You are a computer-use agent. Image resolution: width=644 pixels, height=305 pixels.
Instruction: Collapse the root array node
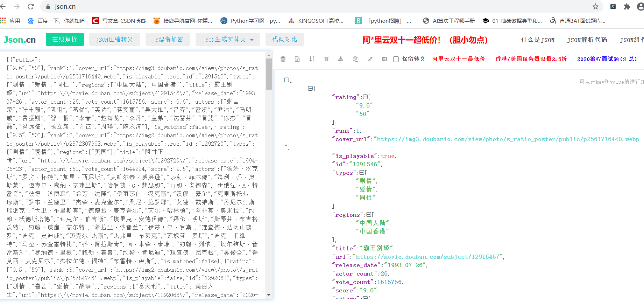(x=286, y=80)
